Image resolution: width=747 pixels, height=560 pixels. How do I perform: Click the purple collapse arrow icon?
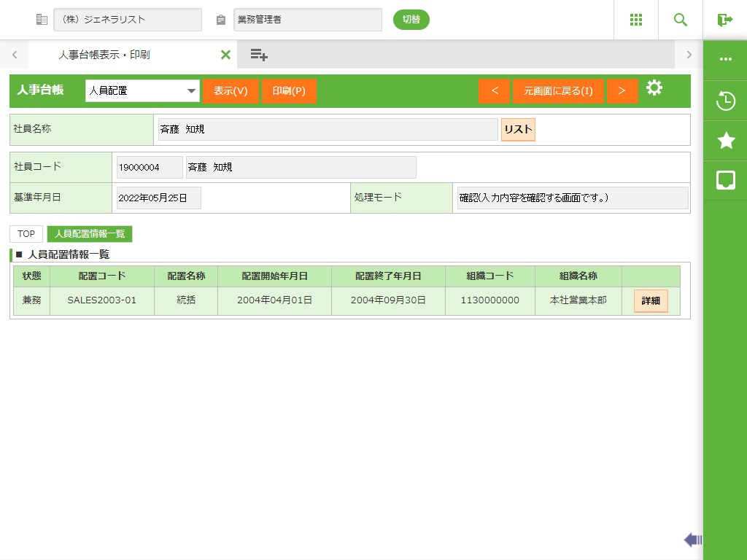click(x=692, y=540)
